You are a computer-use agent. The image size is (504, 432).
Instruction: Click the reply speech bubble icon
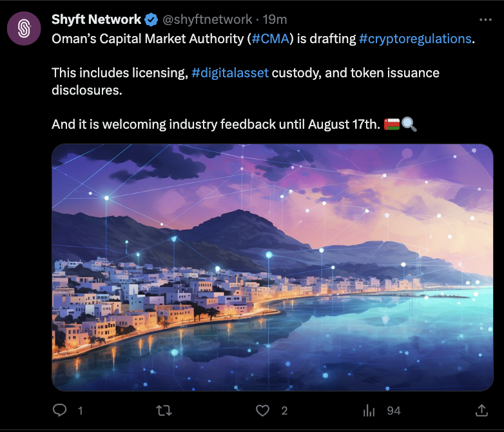click(60, 410)
